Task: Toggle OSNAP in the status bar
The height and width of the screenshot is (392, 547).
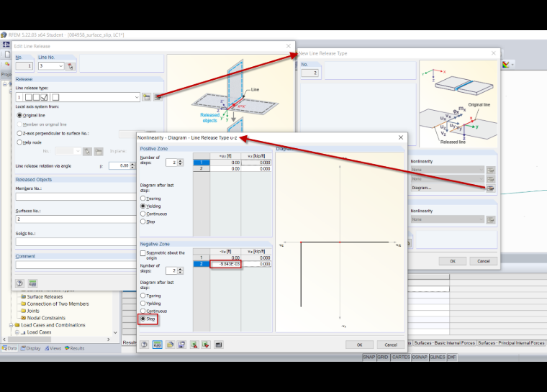Action: point(420,357)
